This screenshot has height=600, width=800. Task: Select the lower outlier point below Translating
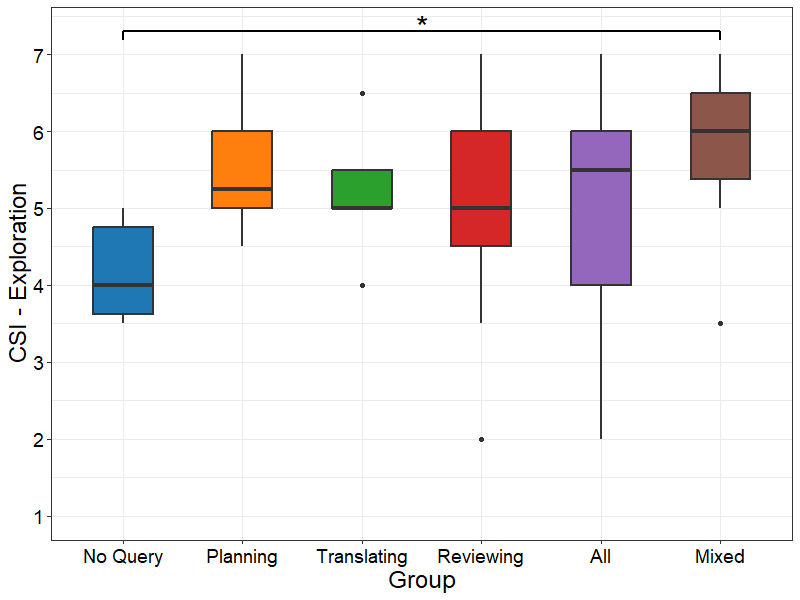click(x=362, y=285)
